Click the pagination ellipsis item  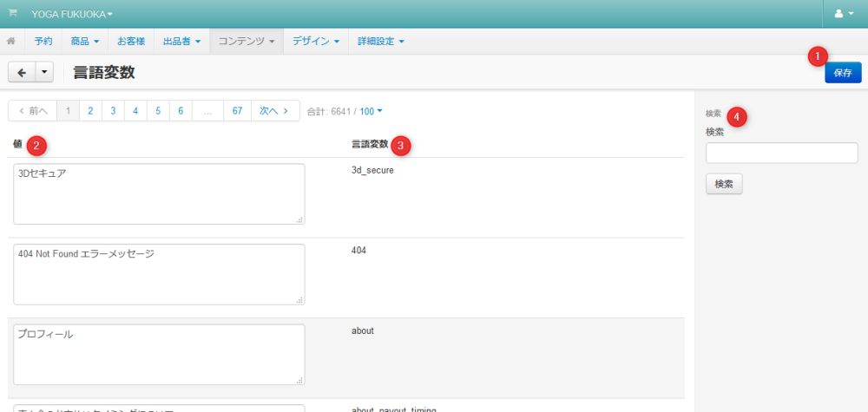click(207, 111)
